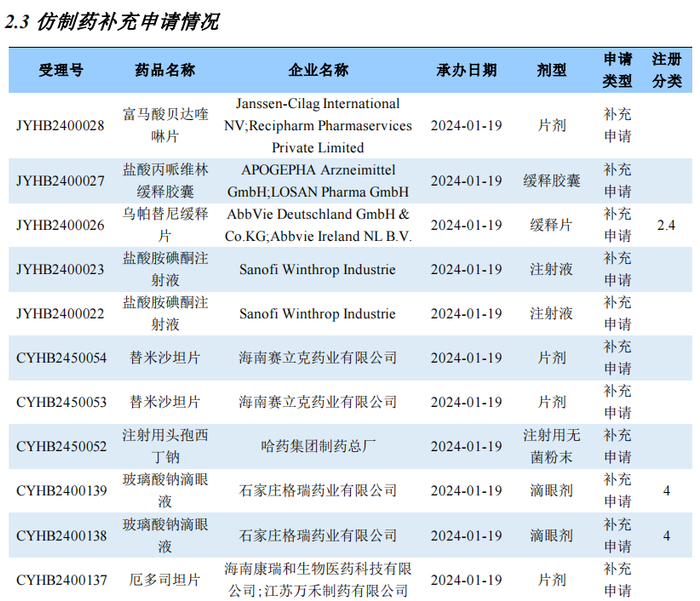Click 补充申请 in row CYHB2400137

coord(617,580)
